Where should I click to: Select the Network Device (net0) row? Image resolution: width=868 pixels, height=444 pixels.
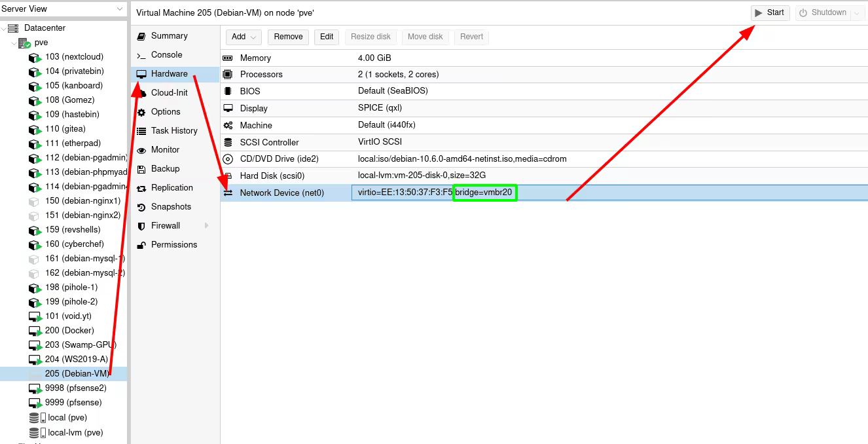tap(544, 193)
